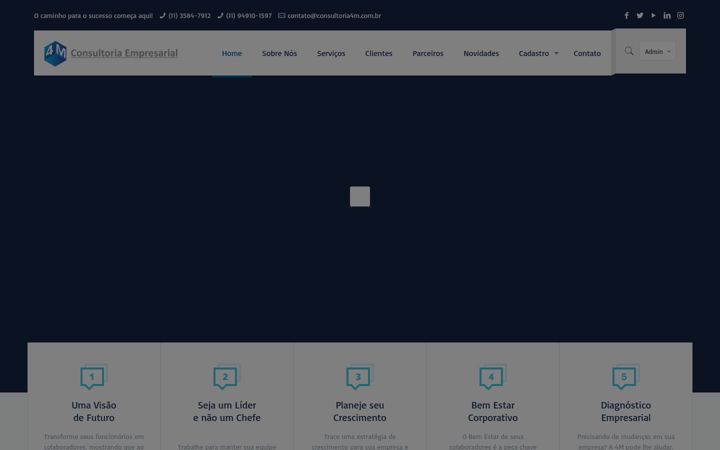This screenshot has height=450, width=720.
Task: Call the (11) 94910-1597 phone link
Action: 249,16
